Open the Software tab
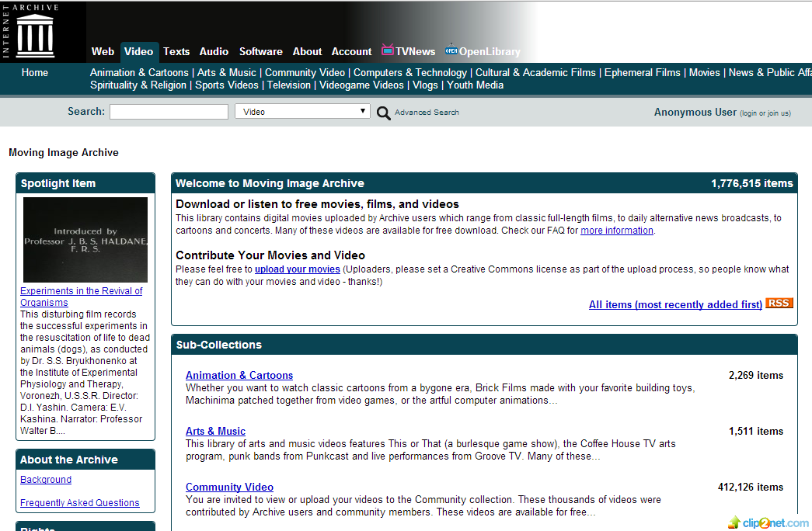This screenshot has height=531, width=812. [x=260, y=51]
